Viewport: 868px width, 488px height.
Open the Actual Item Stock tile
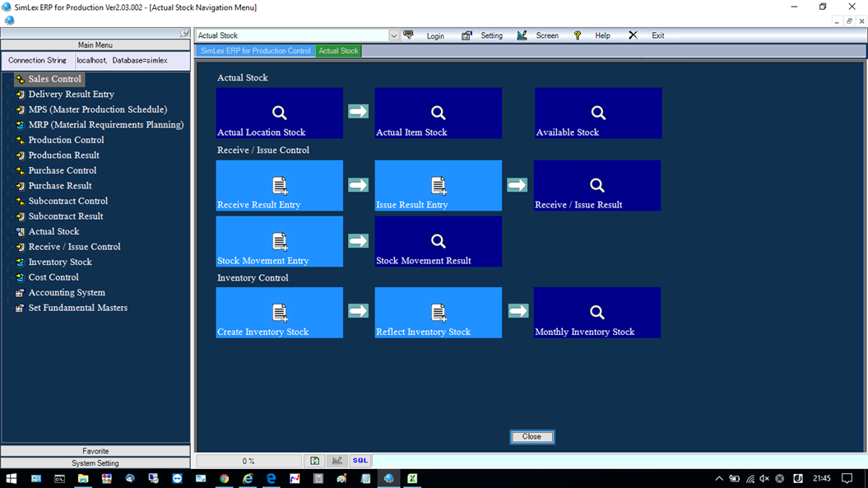pyautogui.click(x=439, y=113)
